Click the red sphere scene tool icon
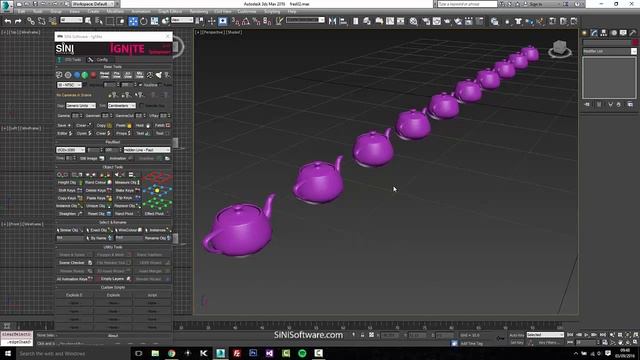 point(93,75)
